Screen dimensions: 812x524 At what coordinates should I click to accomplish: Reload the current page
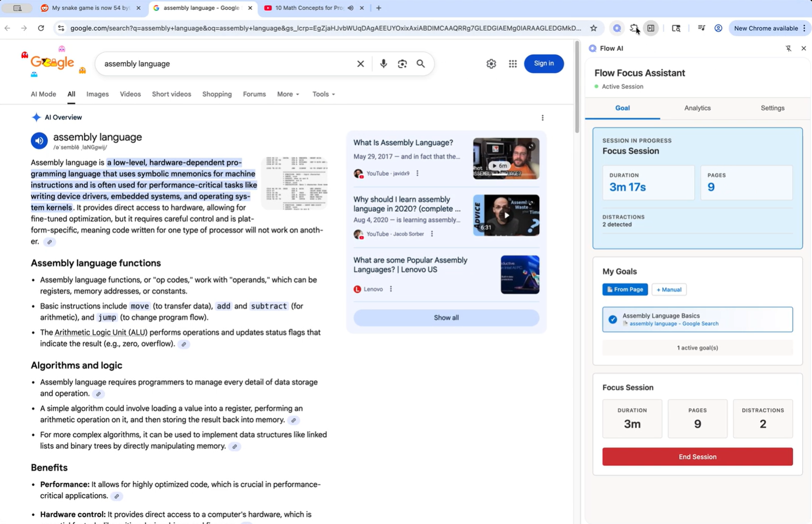(x=41, y=28)
